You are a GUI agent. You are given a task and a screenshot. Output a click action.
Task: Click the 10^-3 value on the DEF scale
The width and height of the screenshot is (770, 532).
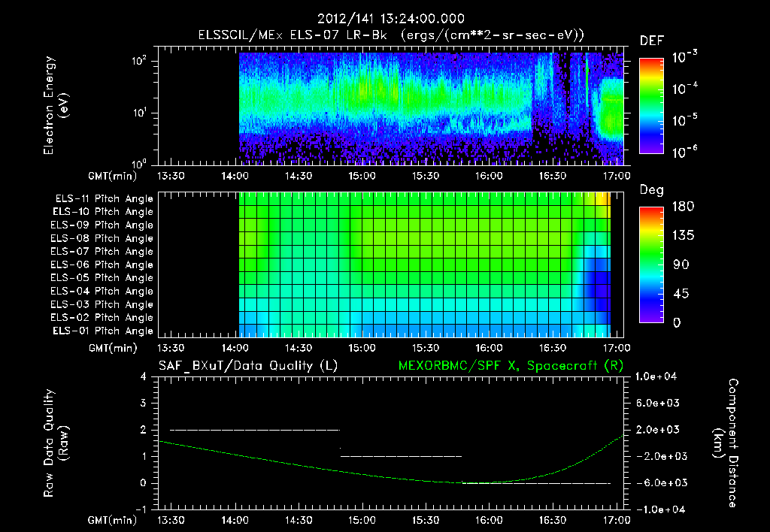click(684, 57)
